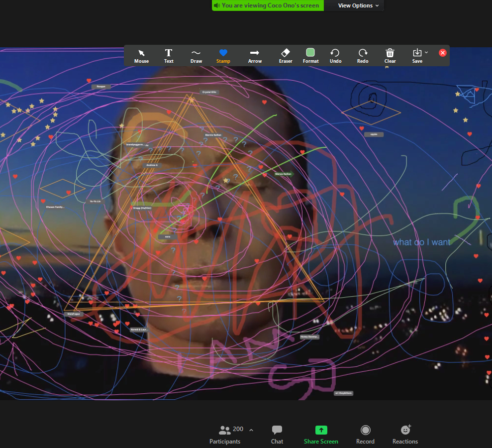Close the annotation toolbar
Viewport: 492px width, 448px height.
coord(442,53)
